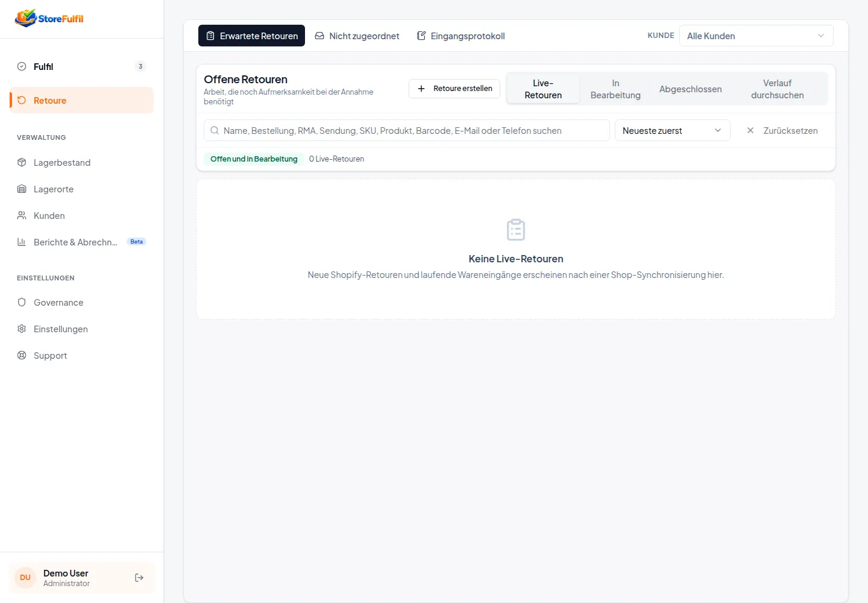Click the plus icon on Retoure erstellen
The width and height of the screenshot is (868, 603).
click(421, 89)
